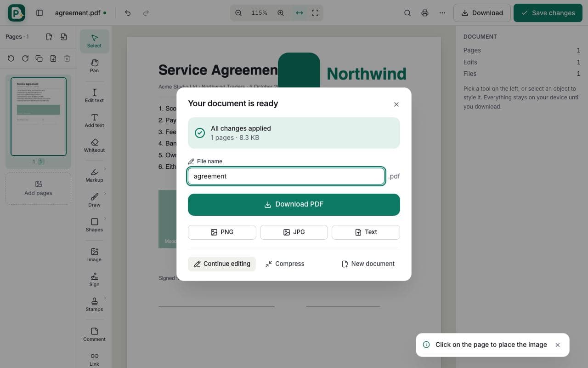Export as PNG button
588x368 pixels.
[222, 232]
